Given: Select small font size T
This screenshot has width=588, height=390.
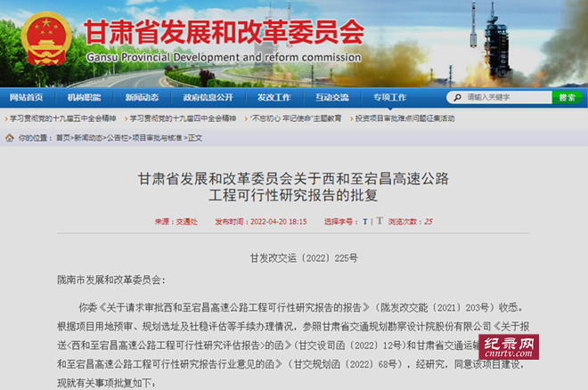Looking at the screenshot, I should click(365, 222).
